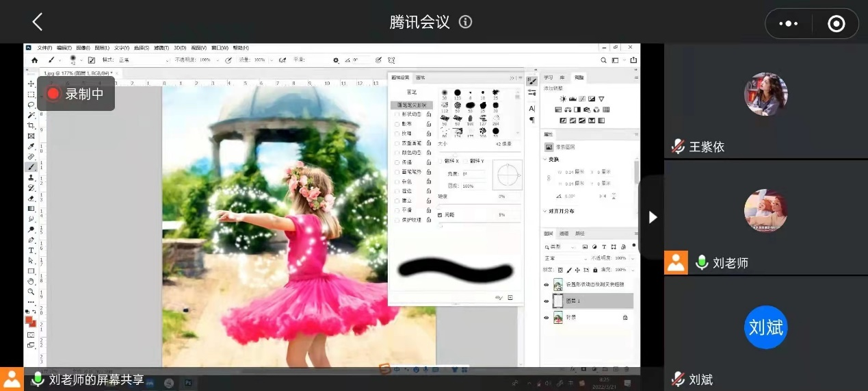Collapse the 对齐并分布 section
Screen dimensions: 868x391
coord(546,211)
